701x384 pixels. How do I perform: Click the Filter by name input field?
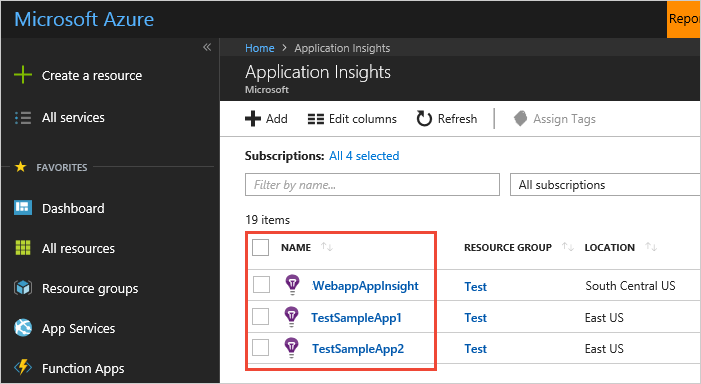click(x=372, y=185)
